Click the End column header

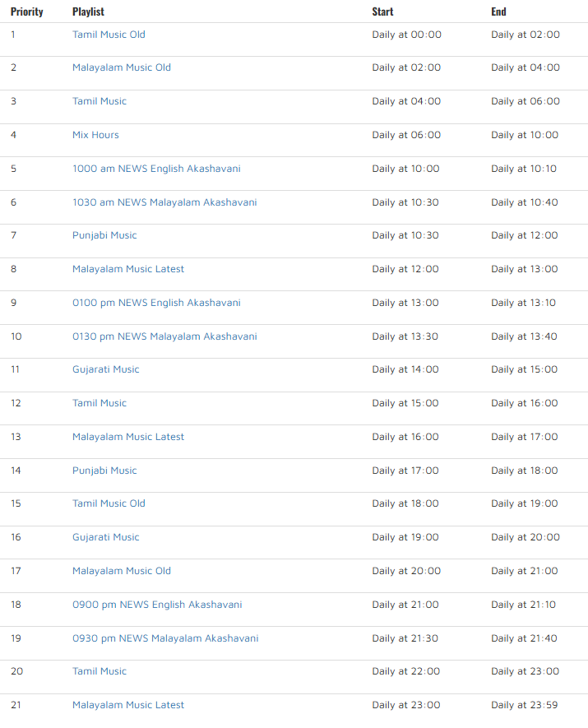(498, 12)
